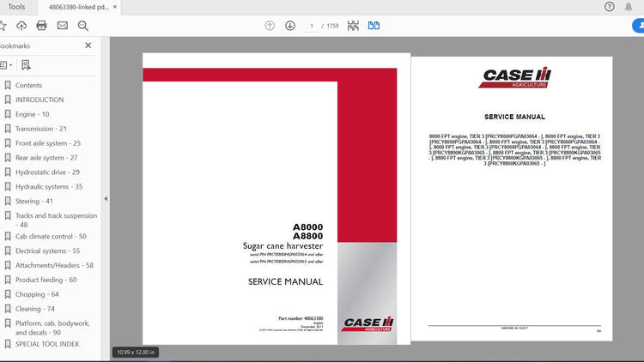This screenshot has width=644, height=362.
Task: Click the upload to cloud icon
Action: click(21, 26)
